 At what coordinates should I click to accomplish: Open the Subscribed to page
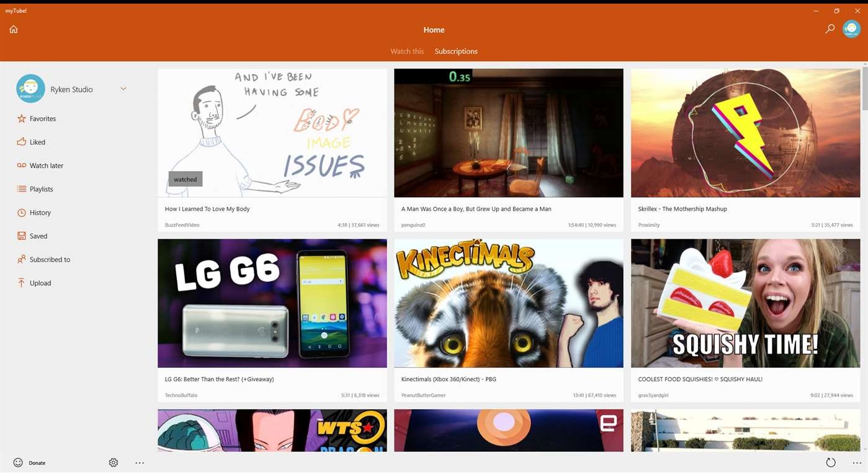pos(49,259)
